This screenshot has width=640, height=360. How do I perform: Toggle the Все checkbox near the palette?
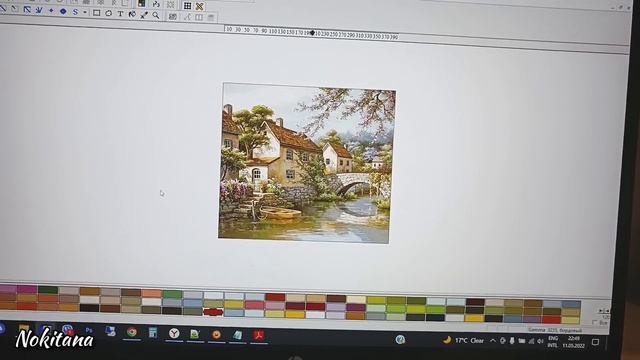pyautogui.click(x=595, y=322)
